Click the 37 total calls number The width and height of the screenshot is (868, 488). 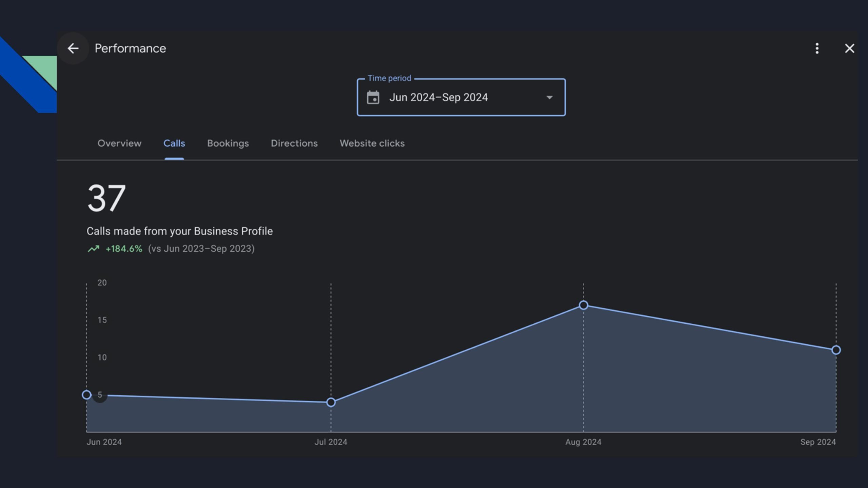click(x=106, y=199)
